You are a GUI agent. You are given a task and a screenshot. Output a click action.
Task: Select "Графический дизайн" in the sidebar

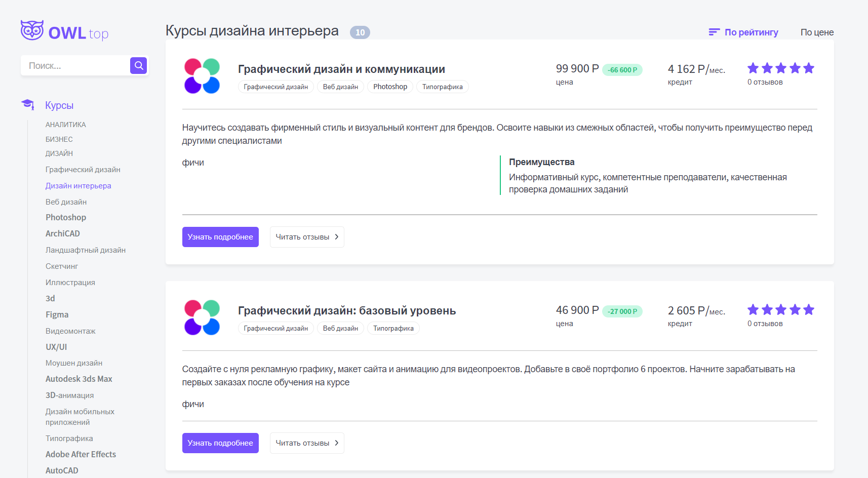[83, 170]
